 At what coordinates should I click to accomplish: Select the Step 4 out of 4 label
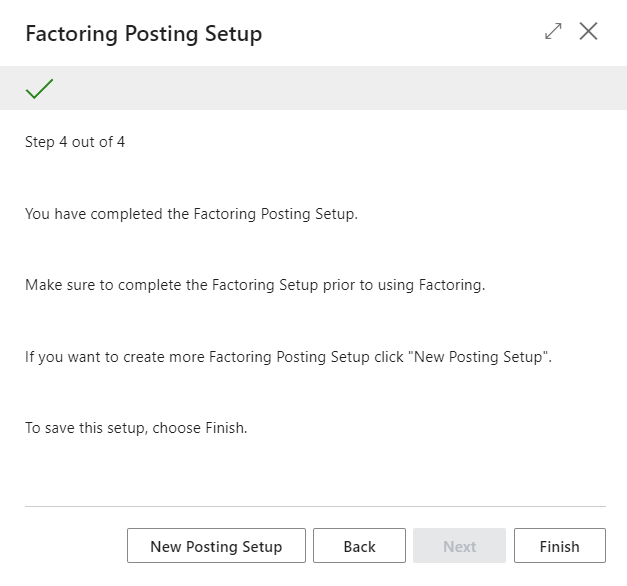pyautogui.click(x=75, y=142)
